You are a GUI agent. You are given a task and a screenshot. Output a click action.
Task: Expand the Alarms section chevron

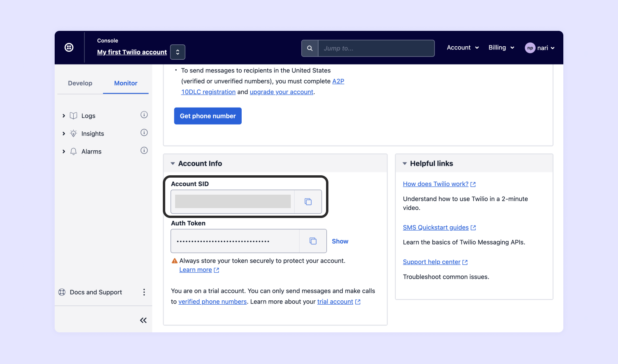[64, 152]
